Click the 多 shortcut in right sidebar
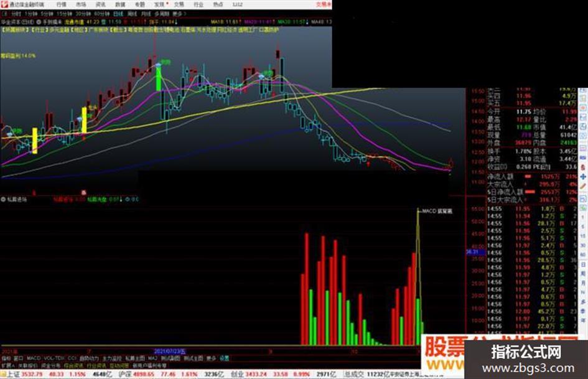Viewport: 588px width, 379px height. point(583,301)
